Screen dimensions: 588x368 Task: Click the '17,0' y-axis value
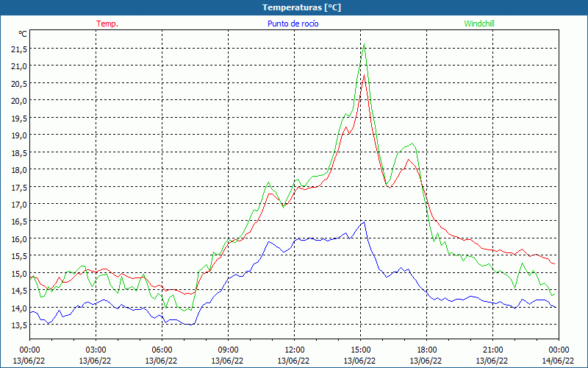pos(19,205)
